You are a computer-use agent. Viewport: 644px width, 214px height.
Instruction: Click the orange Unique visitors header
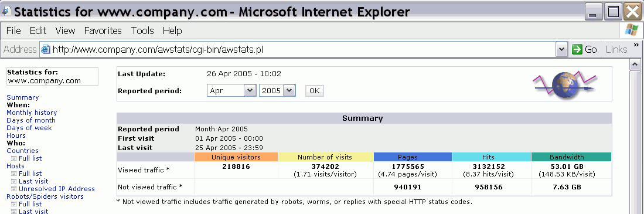click(x=236, y=157)
